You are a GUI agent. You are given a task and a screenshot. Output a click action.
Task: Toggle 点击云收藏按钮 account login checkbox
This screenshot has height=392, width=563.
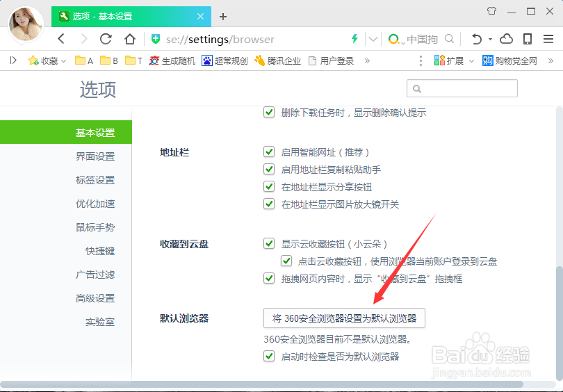pos(286,261)
